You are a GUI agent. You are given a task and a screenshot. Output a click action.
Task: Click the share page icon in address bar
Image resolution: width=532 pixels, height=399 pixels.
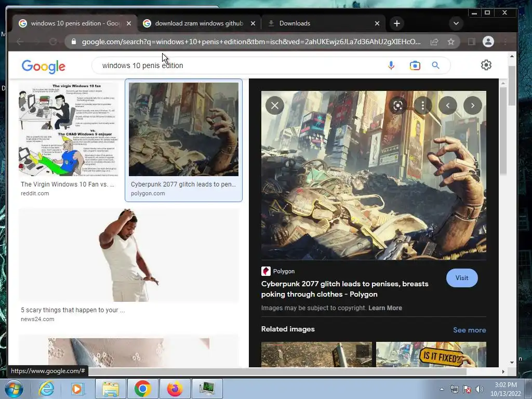[x=434, y=42]
